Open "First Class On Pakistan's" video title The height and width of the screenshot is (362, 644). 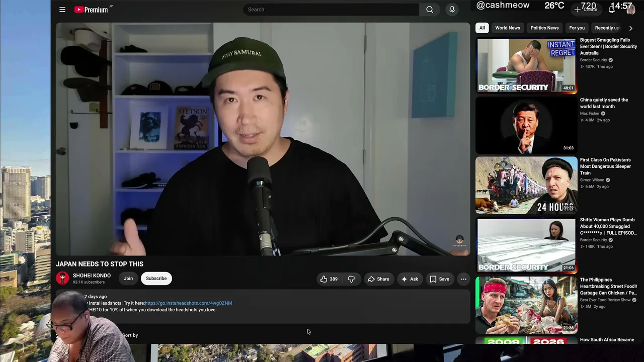(605, 166)
